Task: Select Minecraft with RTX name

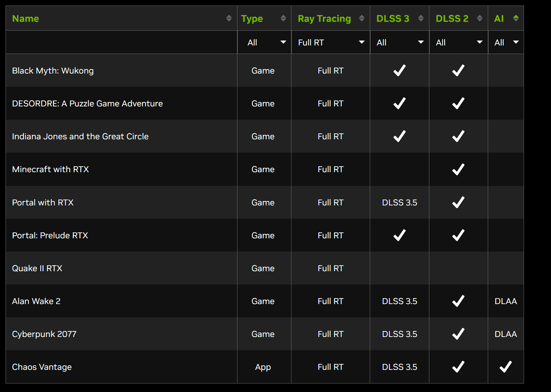Action: point(50,169)
